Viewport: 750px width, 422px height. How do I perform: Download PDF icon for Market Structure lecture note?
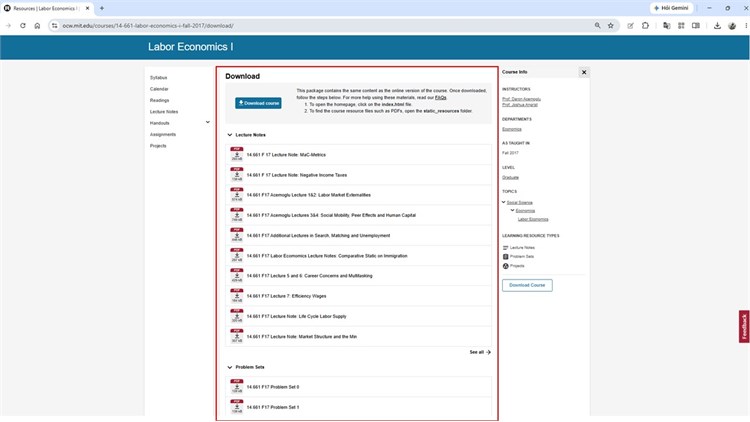237,336
